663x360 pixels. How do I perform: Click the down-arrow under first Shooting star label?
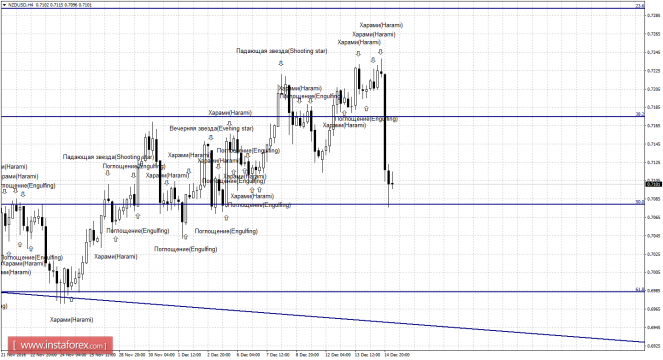pyautogui.click(x=107, y=173)
